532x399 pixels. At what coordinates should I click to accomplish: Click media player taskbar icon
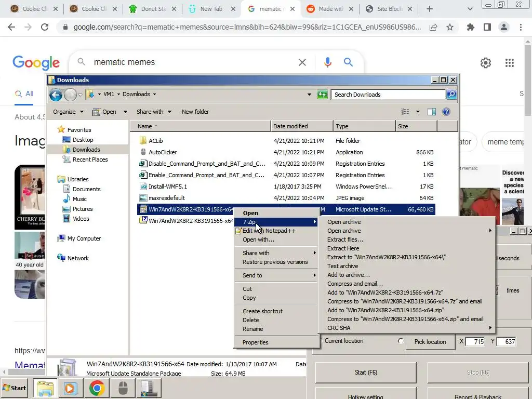[71, 388]
